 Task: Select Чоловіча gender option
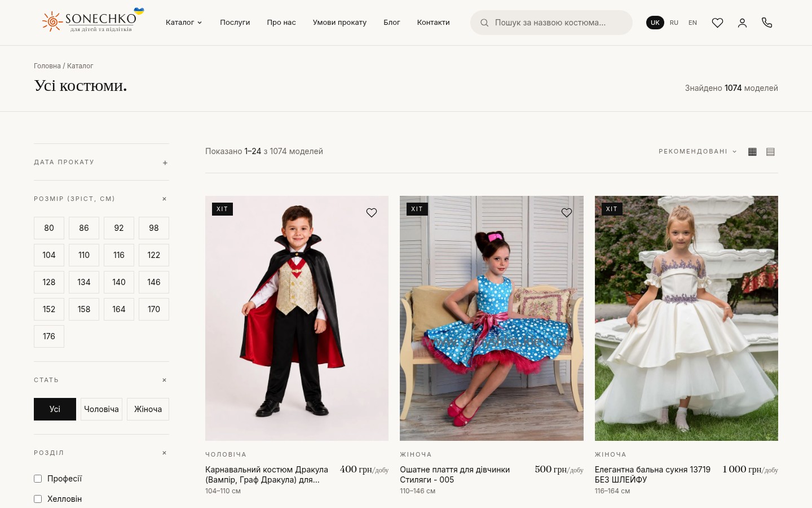[101, 409]
